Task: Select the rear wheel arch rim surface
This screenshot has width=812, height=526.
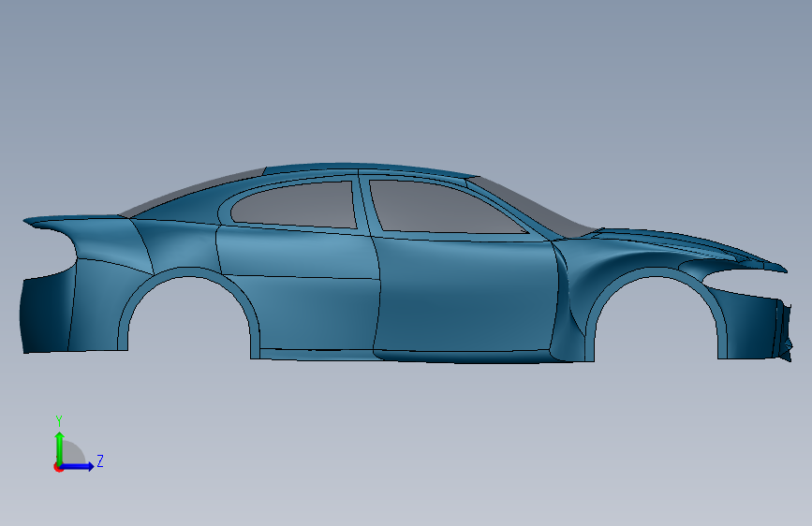Action: click(189, 271)
